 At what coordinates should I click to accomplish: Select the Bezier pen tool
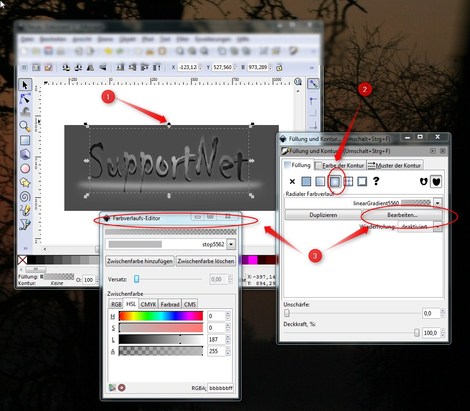coord(25,225)
